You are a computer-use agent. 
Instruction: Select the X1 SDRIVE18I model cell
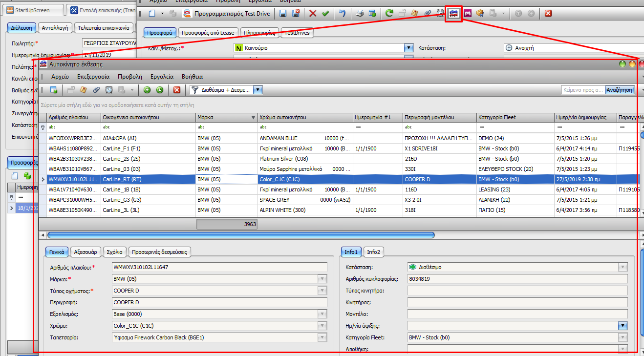point(440,148)
